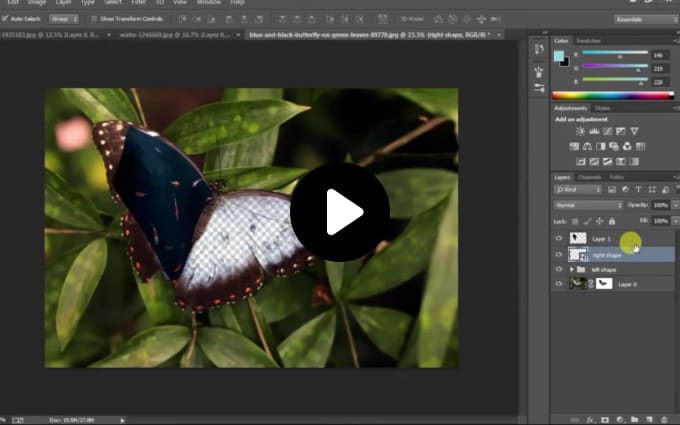Open the Filter menu
Image resolution: width=680 pixels, height=425 pixels.
pyautogui.click(x=138, y=3)
